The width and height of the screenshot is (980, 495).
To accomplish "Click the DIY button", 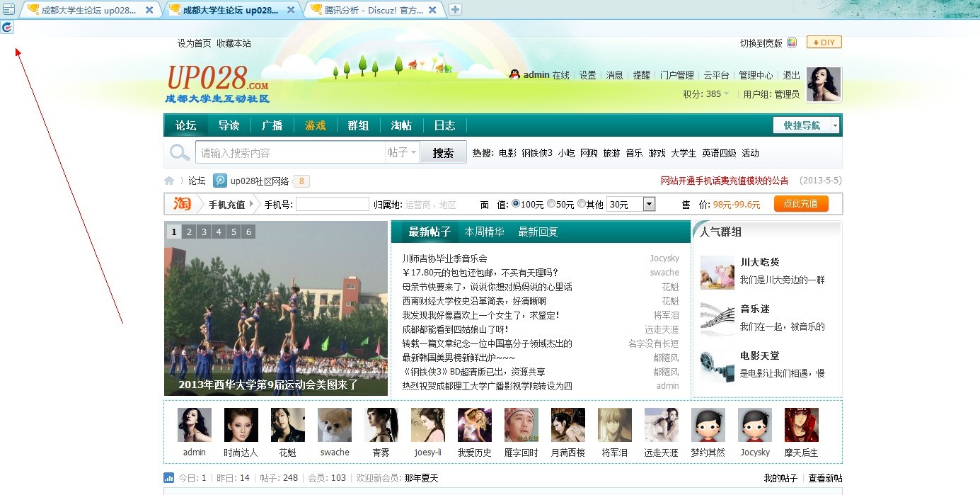I will tap(824, 42).
